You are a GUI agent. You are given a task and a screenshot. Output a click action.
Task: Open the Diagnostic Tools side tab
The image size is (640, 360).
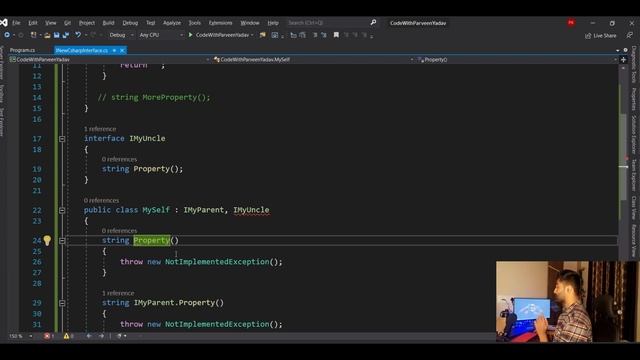click(x=634, y=64)
